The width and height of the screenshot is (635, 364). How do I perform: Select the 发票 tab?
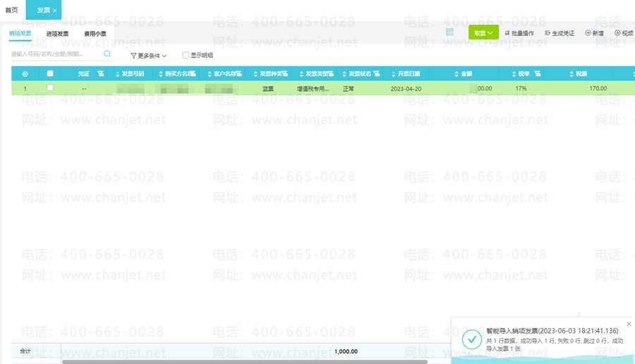point(43,10)
